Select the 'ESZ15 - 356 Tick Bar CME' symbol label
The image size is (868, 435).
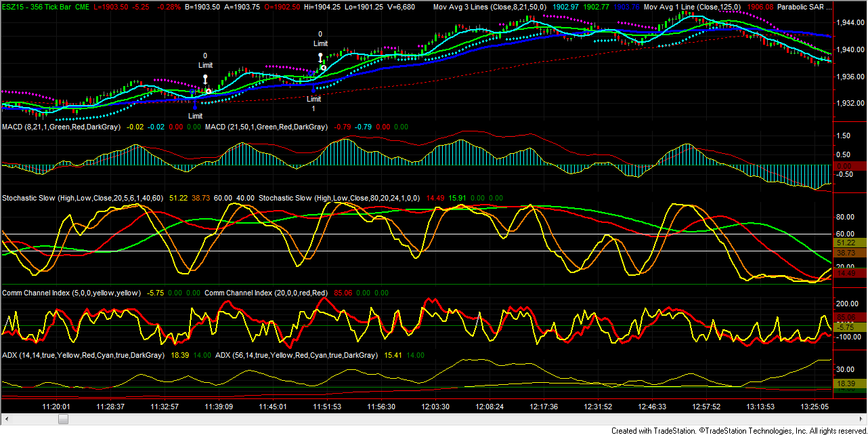point(45,6)
